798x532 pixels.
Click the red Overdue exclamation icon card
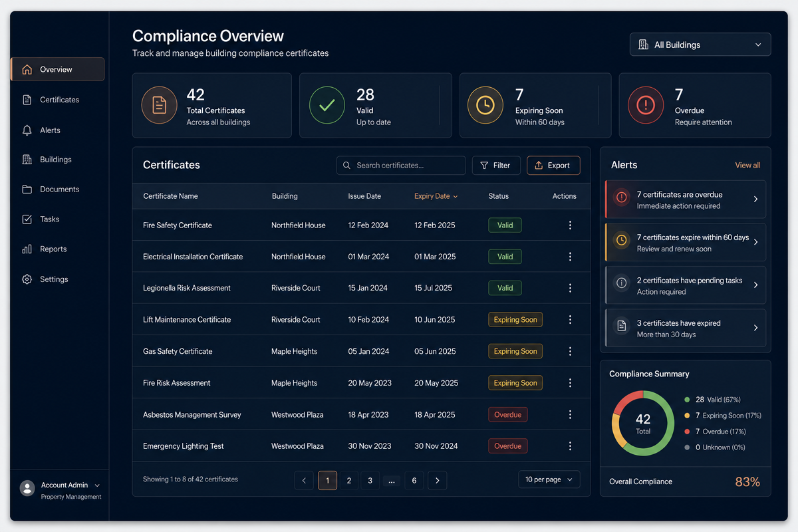click(x=646, y=105)
